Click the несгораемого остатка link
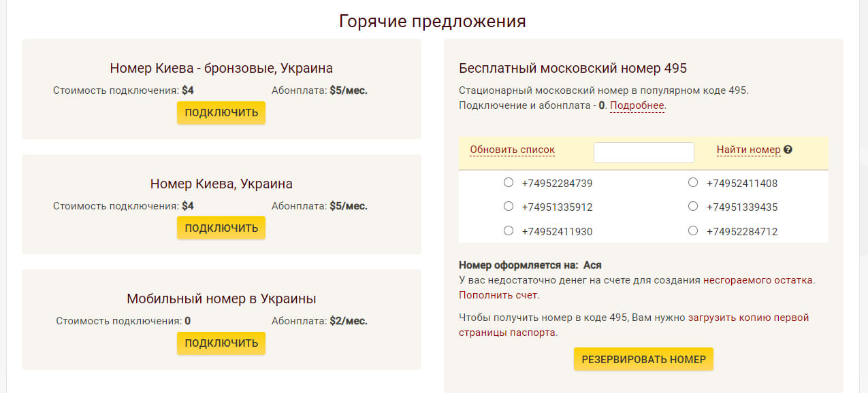The width and height of the screenshot is (868, 393). (758, 279)
